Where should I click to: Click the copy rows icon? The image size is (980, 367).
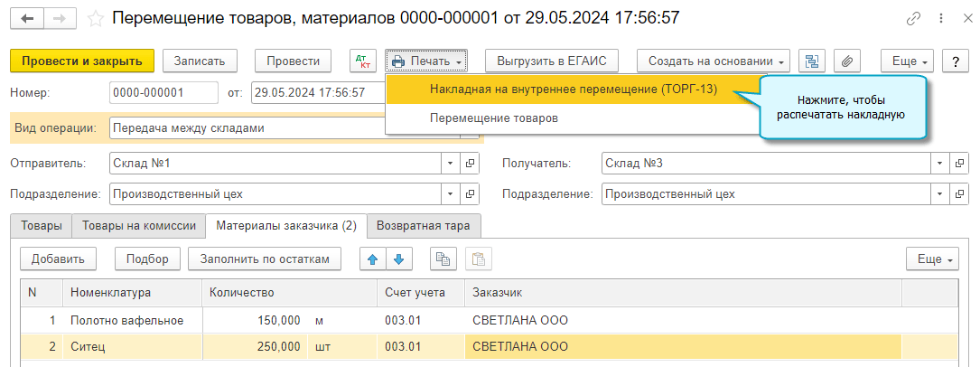point(443,259)
